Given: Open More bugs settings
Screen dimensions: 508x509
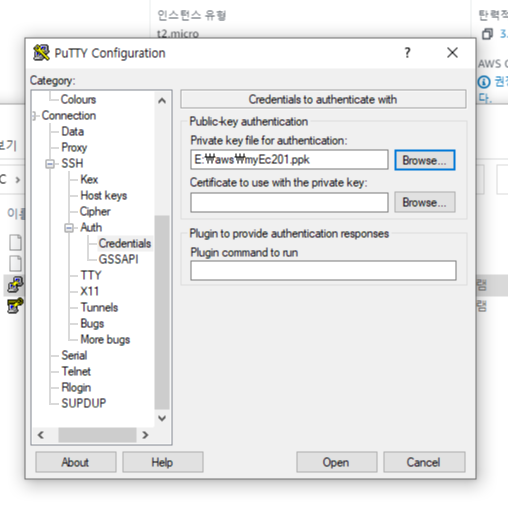Looking at the screenshot, I should pos(105,339).
